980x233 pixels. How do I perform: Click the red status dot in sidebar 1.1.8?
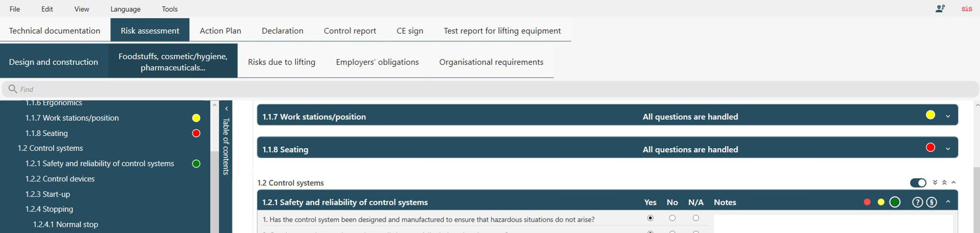(196, 133)
